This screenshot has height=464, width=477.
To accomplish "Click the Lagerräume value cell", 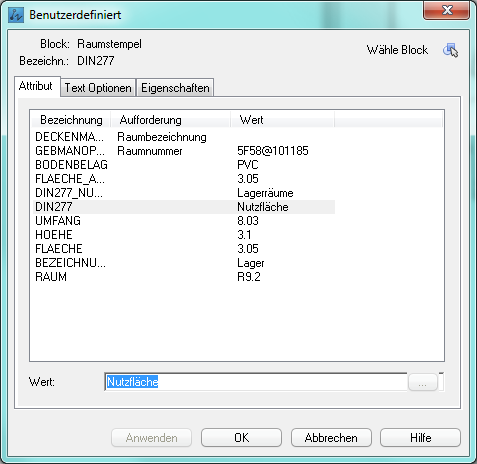I will click(x=265, y=193).
